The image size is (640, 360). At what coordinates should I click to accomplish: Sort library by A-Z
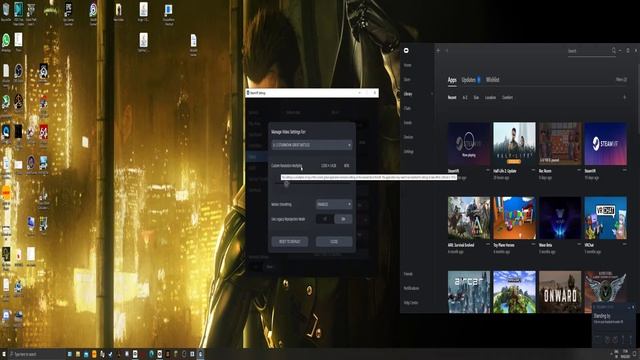click(x=465, y=98)
